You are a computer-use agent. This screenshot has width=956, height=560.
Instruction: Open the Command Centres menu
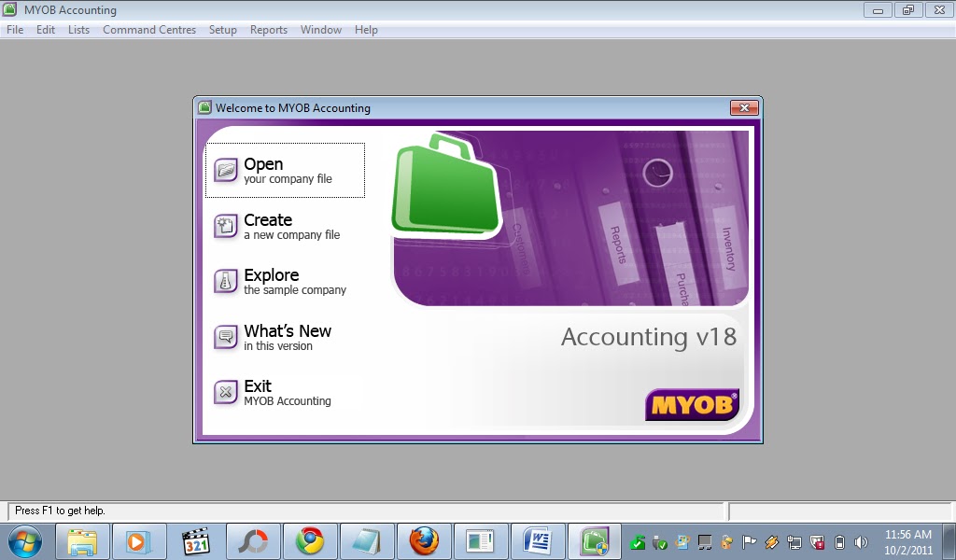pos(148,29)
